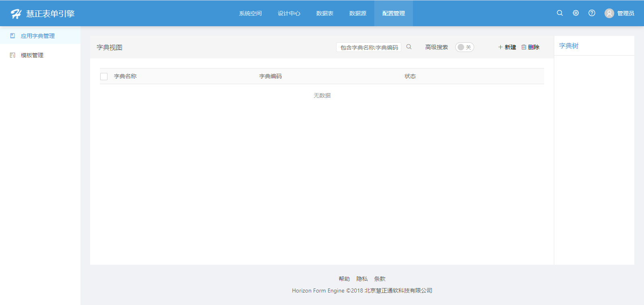Open the 条款 footer link
The image size is (644, 305).
[x=380, y=279]
